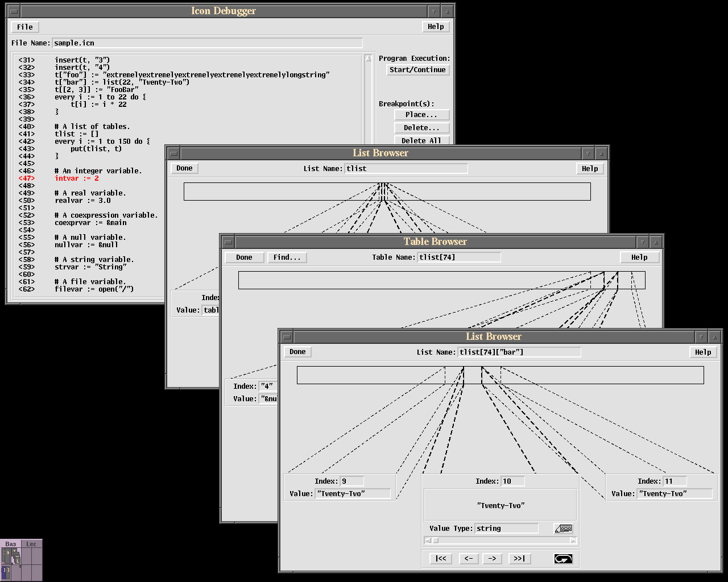Jump to first list element with |<<
Screen dimensions: 728x582
coord(441,559)
